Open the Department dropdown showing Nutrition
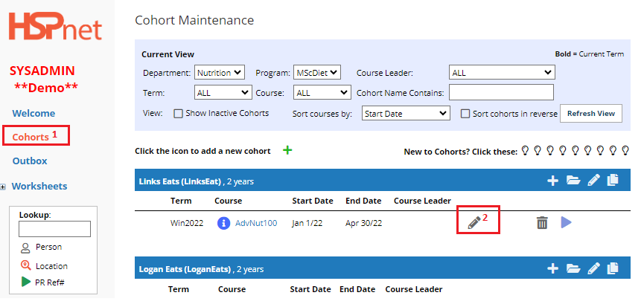Viewport: 644px width, 307px height. tap(220, 73)
